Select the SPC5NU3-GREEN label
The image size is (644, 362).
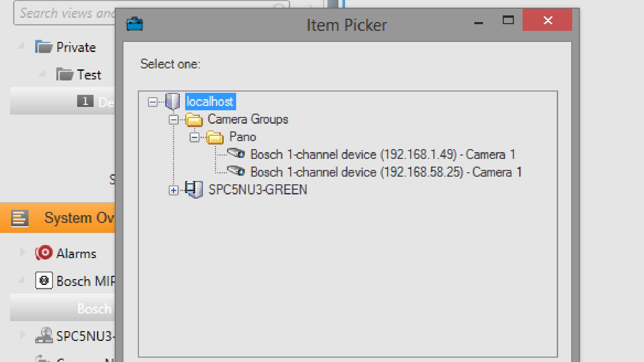click(x=258, y=190)
